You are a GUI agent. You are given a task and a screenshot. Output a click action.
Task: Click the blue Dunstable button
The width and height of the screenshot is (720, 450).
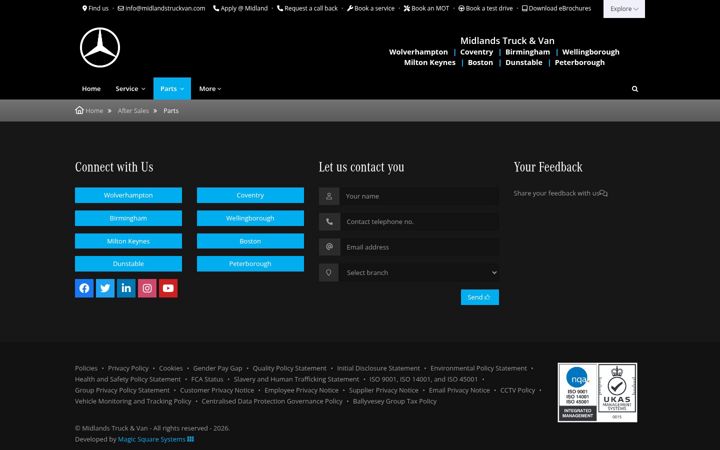point(128,264)
